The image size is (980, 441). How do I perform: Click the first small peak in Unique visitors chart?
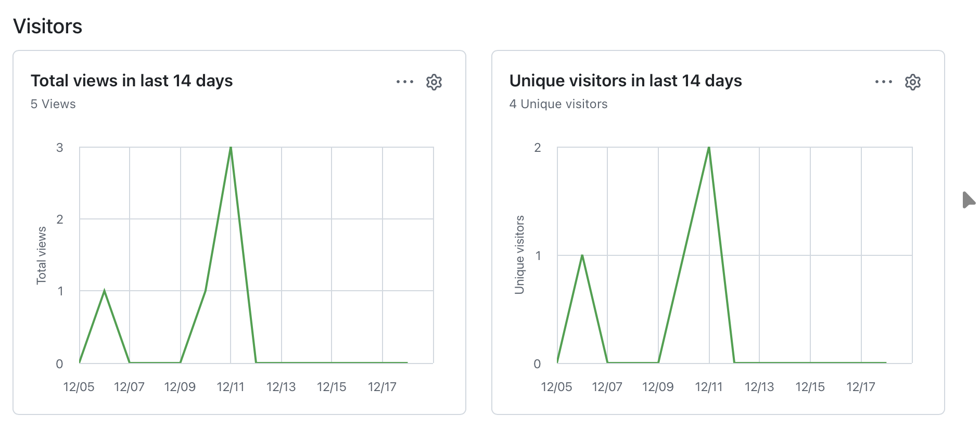582,255
